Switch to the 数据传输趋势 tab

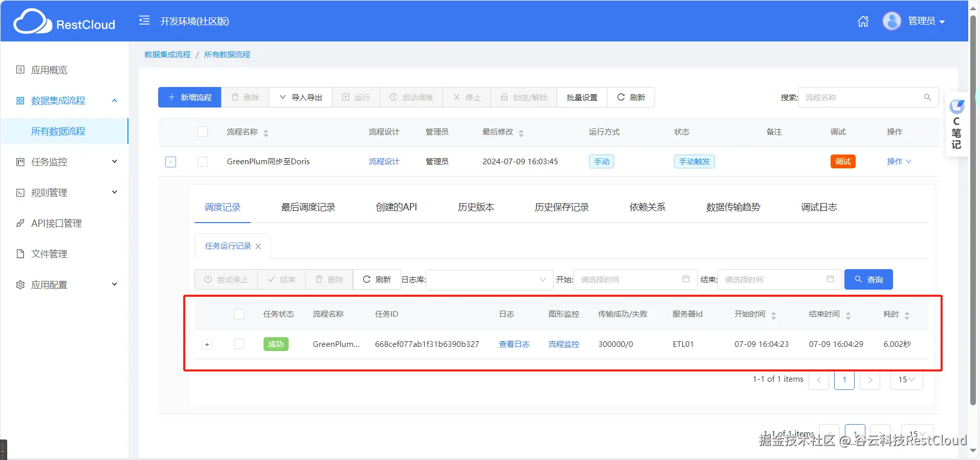click(x=733, y=207)
